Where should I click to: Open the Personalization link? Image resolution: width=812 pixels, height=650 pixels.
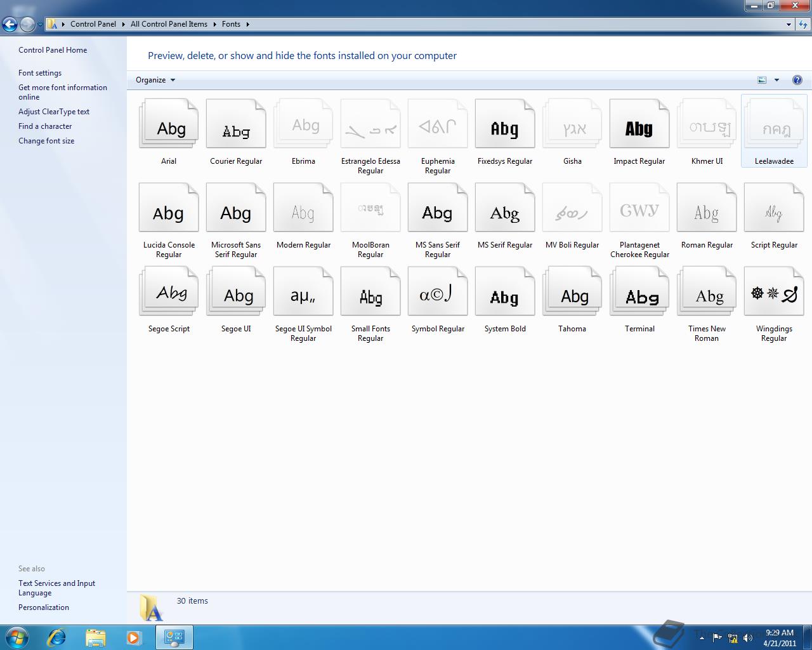click(x=44, y=607)
